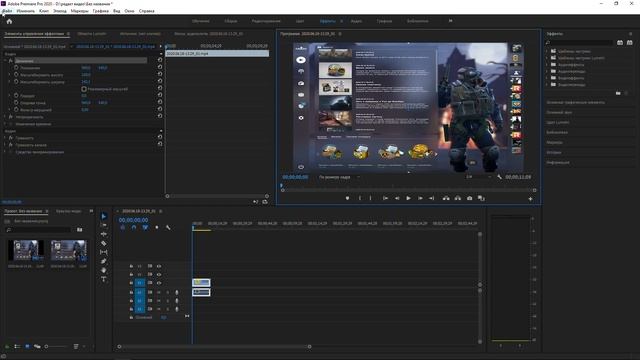Mute audio track A1
Screen dimensions: 640x360
(159, 292)
